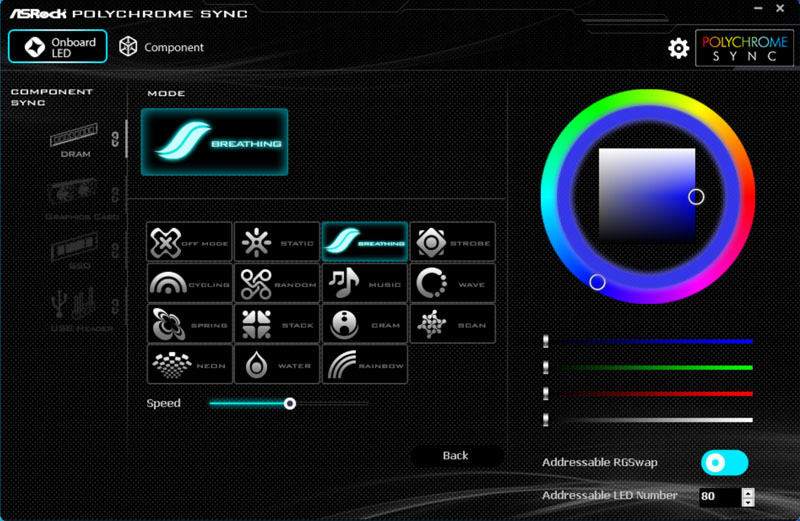Screen dimensions: 800x521
Task: Toggle the DRAM sync link
Action: click(115, 139)
